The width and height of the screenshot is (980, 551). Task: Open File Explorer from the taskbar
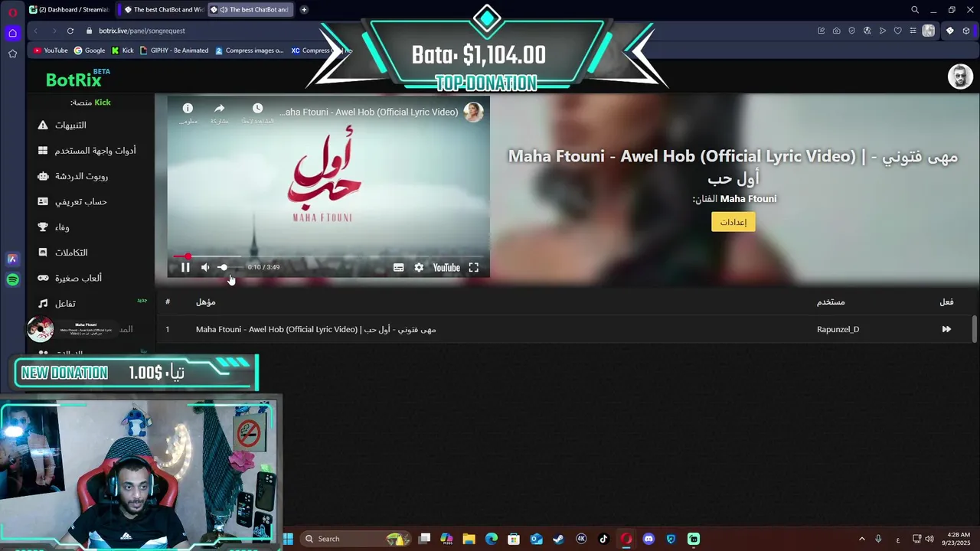click(469, 539)
